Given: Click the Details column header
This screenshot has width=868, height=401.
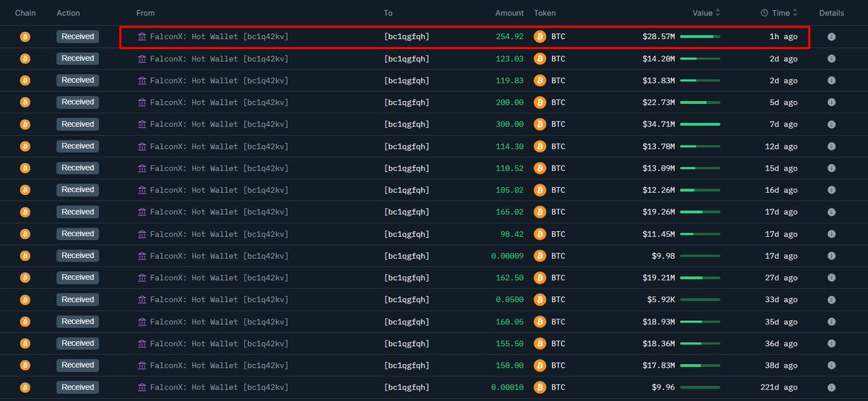Looking at the screenshot, I should [x=831, y=13].
